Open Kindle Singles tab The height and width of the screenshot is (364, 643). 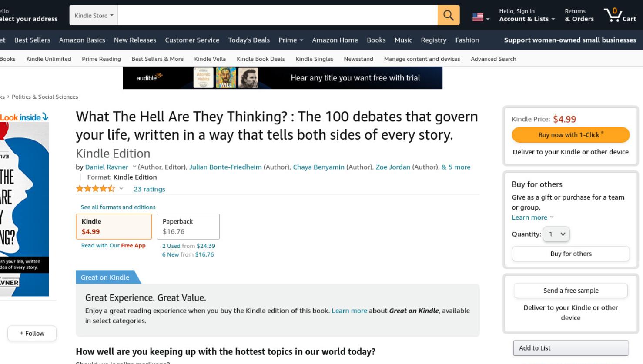pyautogui.click(x=314, y=59)
